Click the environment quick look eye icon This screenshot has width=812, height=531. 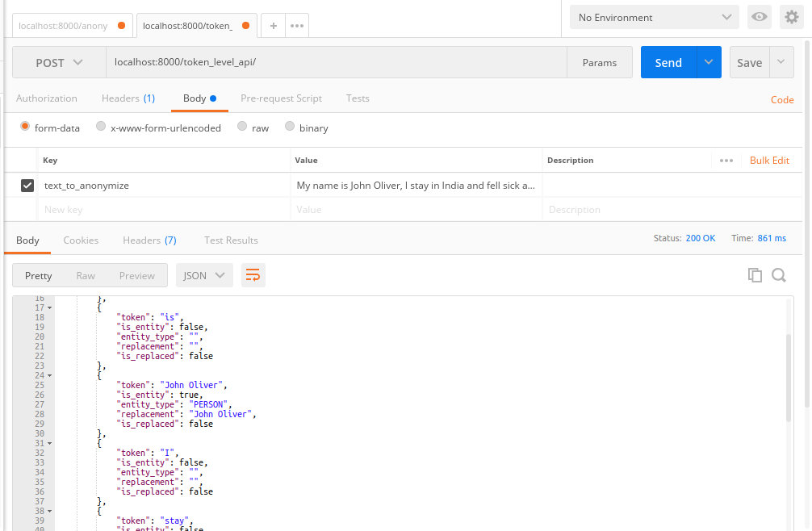760,17
